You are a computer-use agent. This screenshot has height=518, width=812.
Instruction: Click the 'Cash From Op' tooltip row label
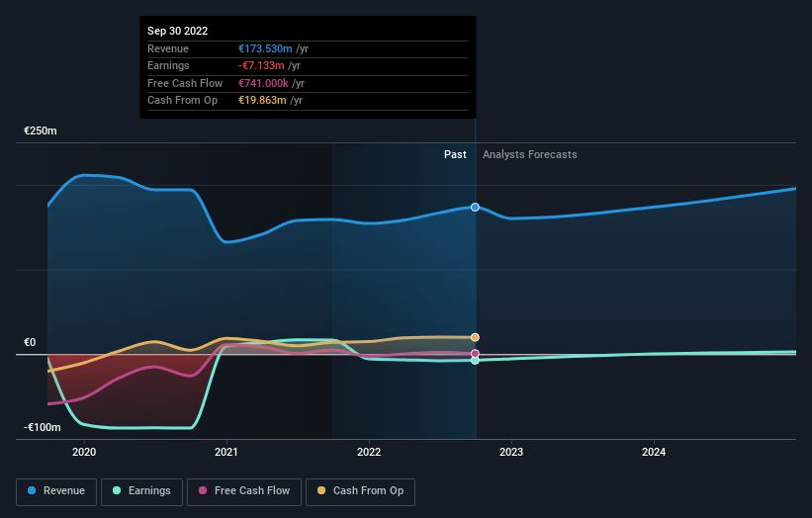pyautogui.click(x=182, y=101)
